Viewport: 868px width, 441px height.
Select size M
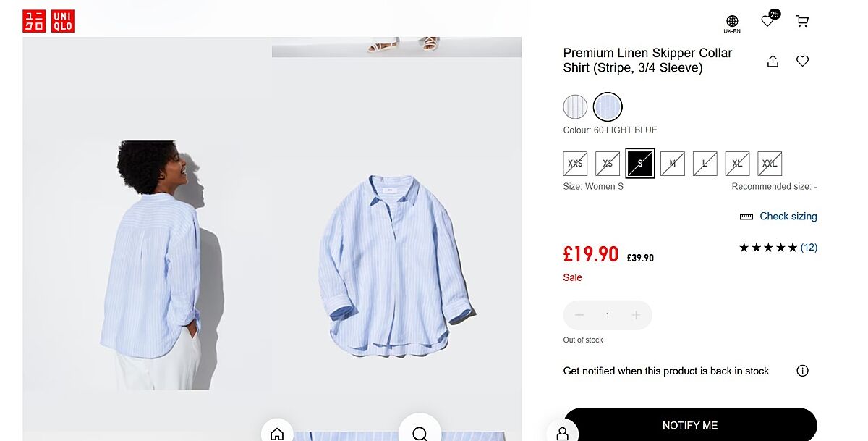pos(673,164)
